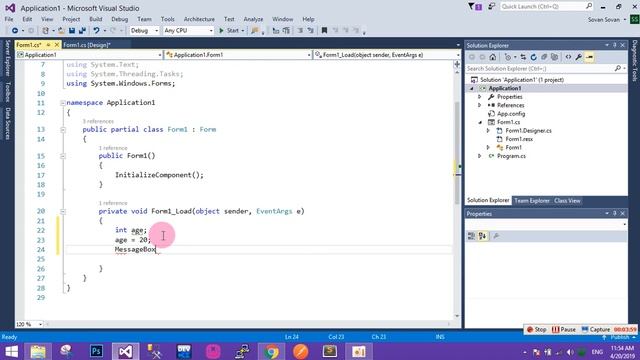The height and width of the screenshot is (360, 640).
Task: Click the Show All Files icon
Action: click(554, 57)
